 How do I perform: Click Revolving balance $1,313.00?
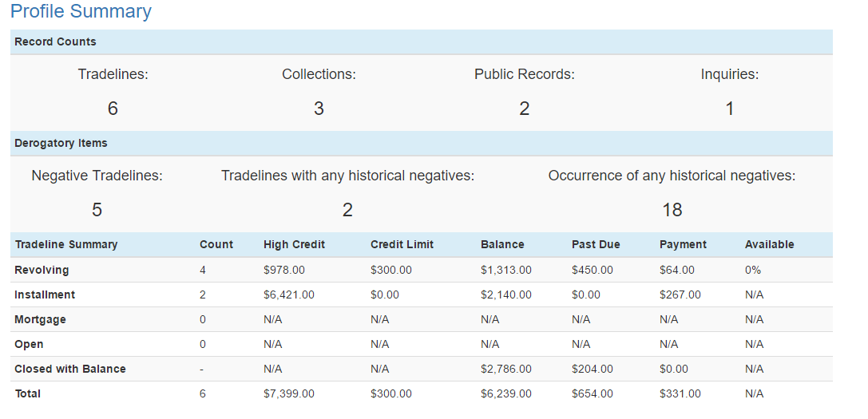coord(506,270)
